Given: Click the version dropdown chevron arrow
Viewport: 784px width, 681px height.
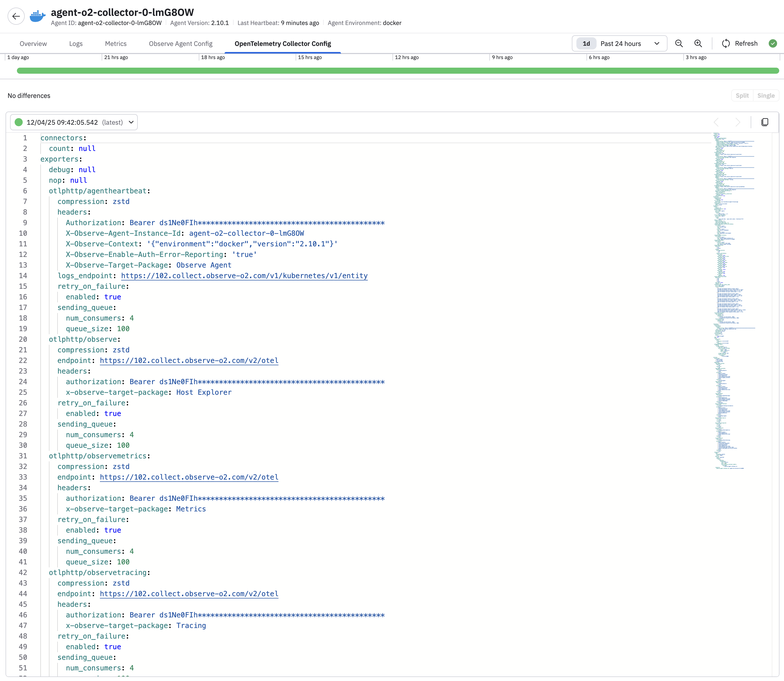Looking at the screenshot, I should click(x=131, y=122).
